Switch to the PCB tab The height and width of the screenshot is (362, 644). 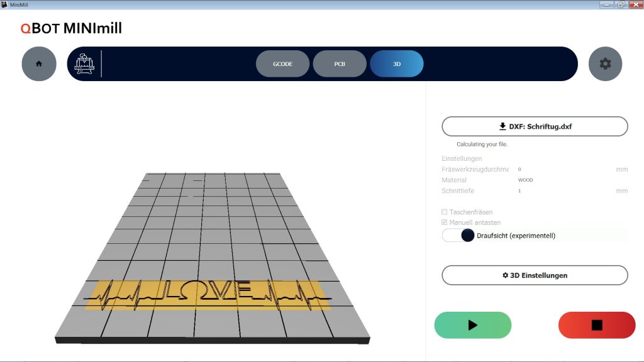(x=340, y=64)
